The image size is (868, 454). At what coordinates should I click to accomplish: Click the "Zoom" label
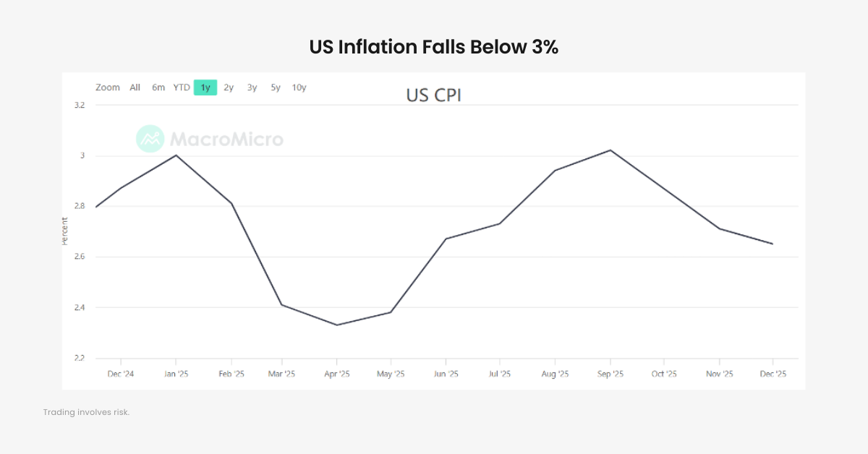pos(107,87)
